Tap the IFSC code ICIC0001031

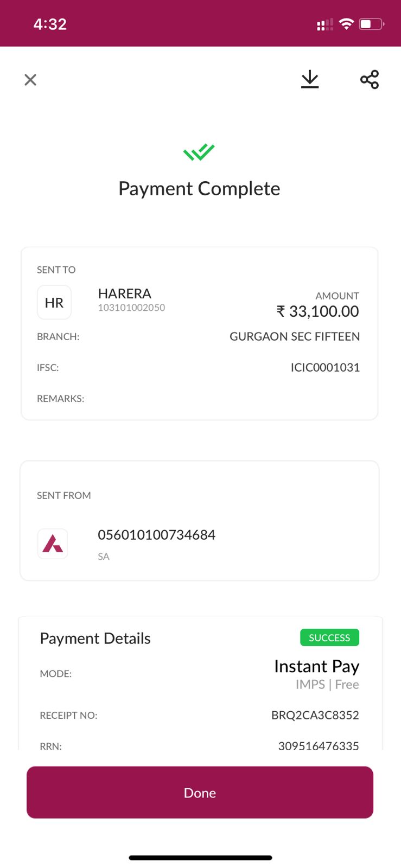(325, 367)
